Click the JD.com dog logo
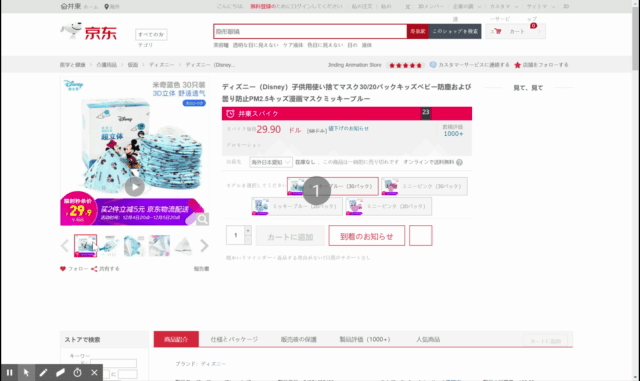 click(x=89, y=31)
